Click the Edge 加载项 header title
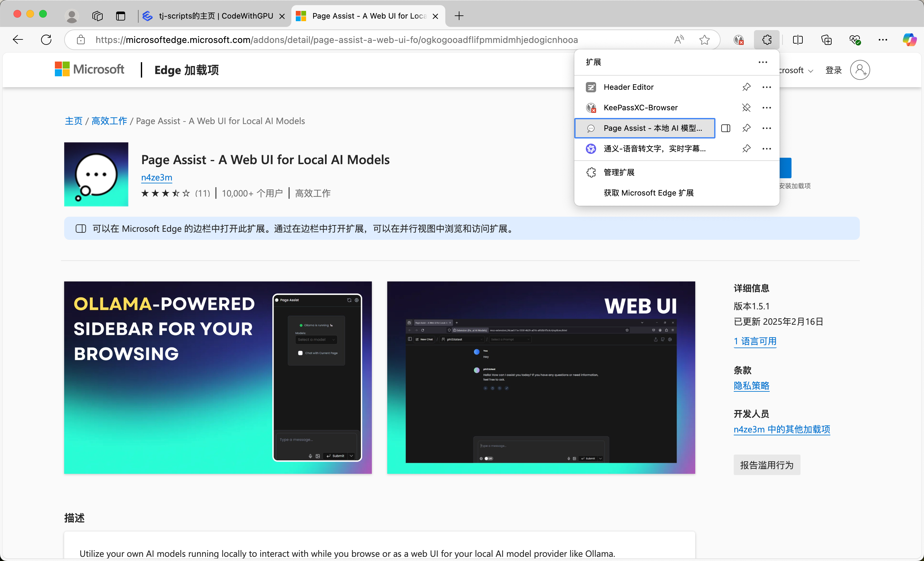924x561 pixels. tap(186, 70)
